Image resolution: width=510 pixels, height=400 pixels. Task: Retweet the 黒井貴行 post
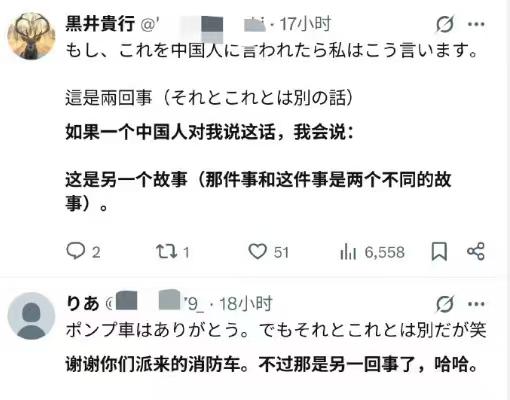click(x=167, y=252)
